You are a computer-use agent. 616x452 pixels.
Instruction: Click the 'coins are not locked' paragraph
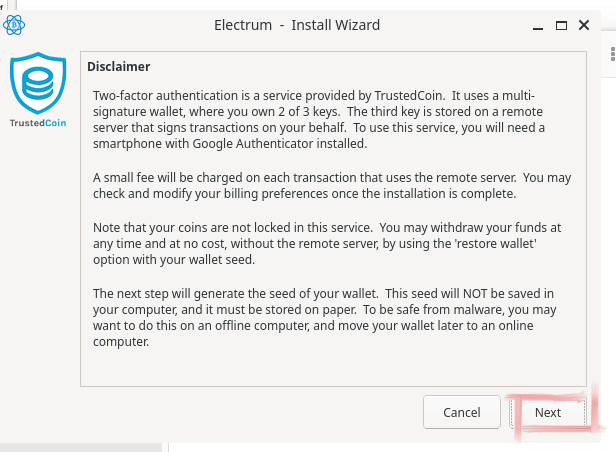click(x=330, y=242)
